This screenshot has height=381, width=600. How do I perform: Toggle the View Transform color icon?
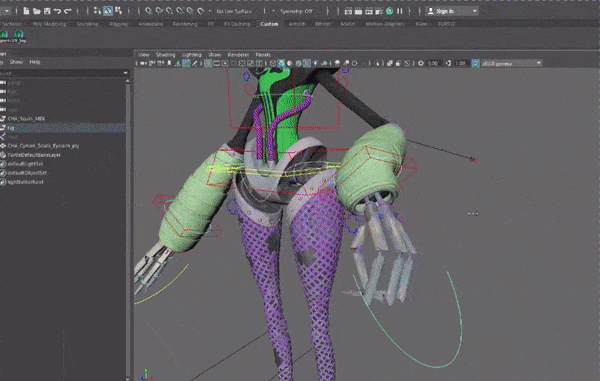click(476, 64)
